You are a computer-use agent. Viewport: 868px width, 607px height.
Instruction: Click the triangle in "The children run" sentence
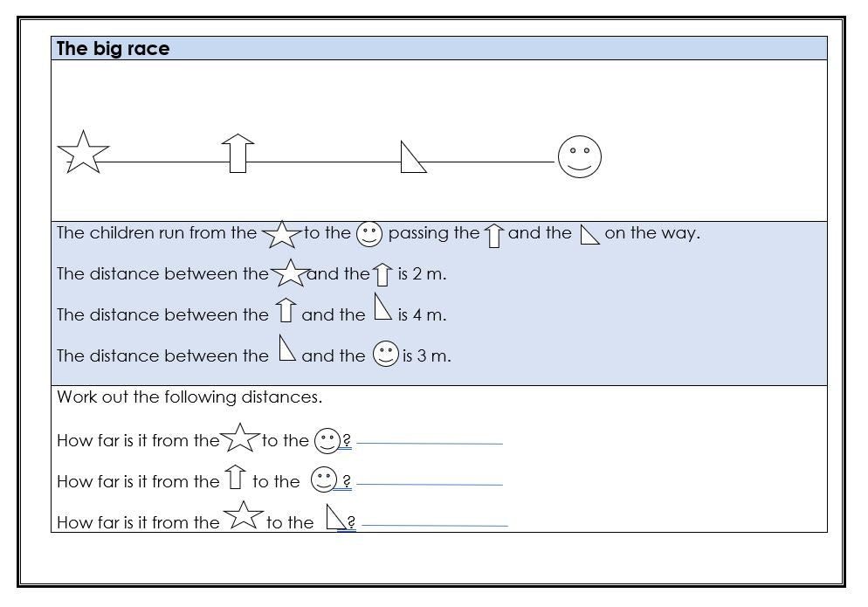point(590,234)
